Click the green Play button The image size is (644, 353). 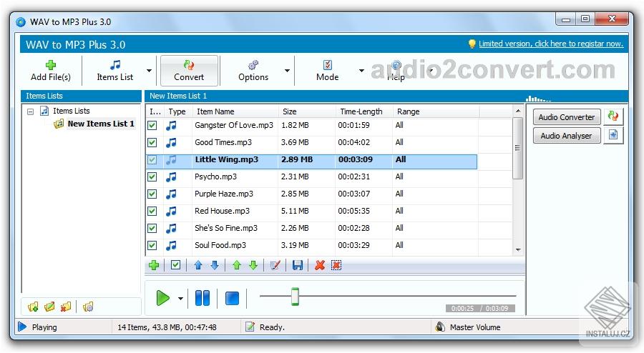[162, 298]
